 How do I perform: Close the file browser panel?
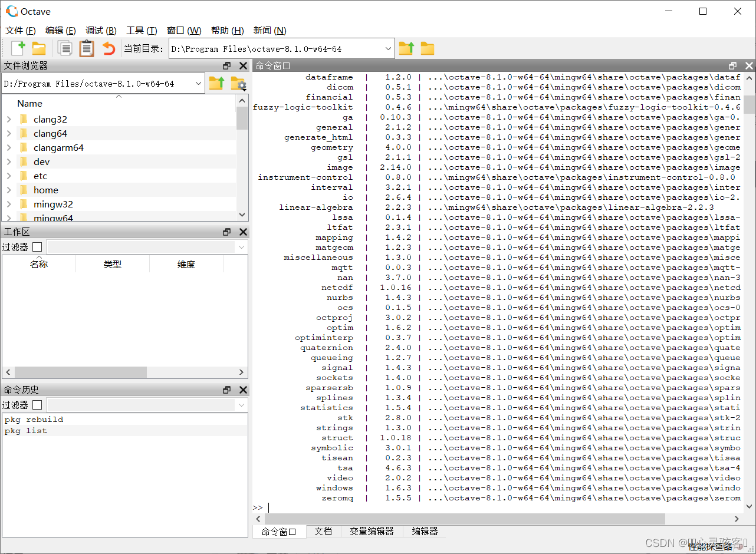pyautogui.click(x=243, y=66)
